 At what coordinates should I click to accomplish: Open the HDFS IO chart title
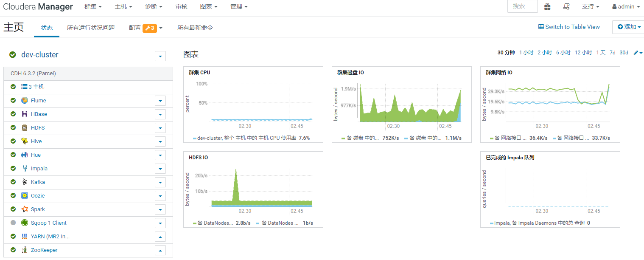[x=198, y=158]
